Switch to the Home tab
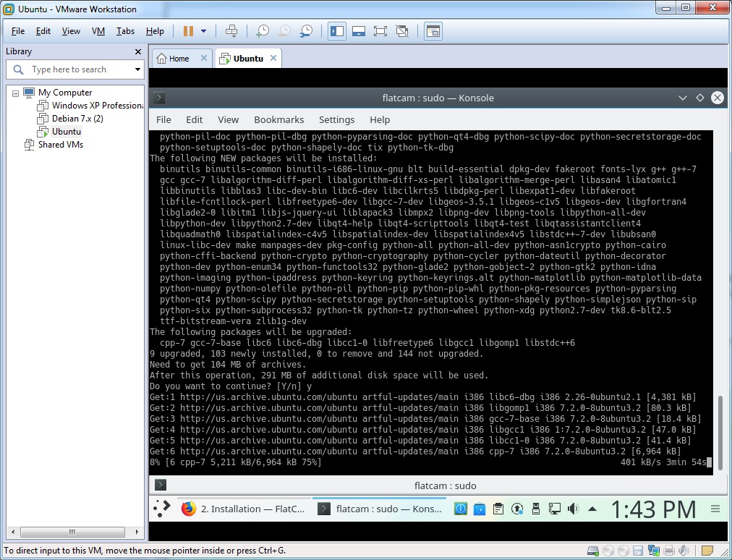 (179, 59)
